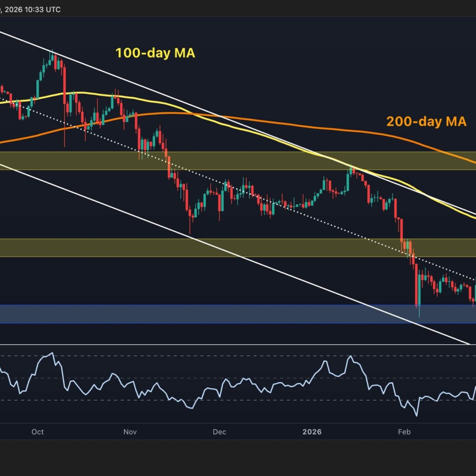476x476 pixels.
Task: Select the Oct label on time axis
Action: (x=37, y=432)
